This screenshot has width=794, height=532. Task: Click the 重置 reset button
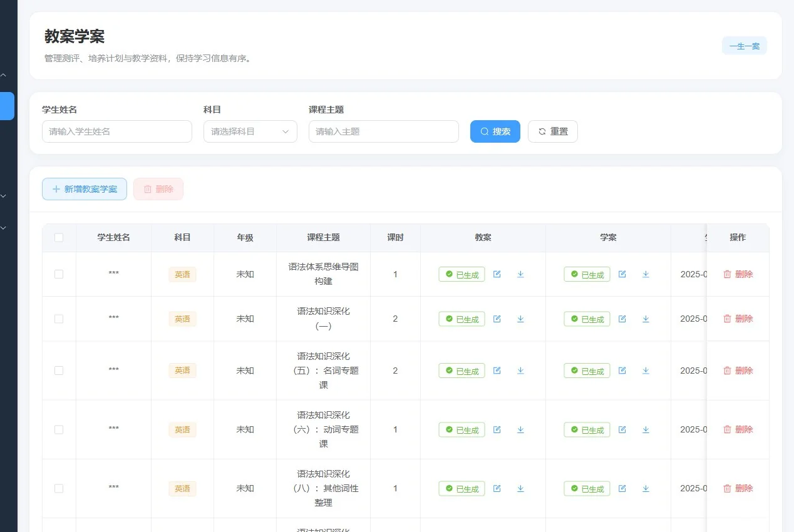(553, 131)
